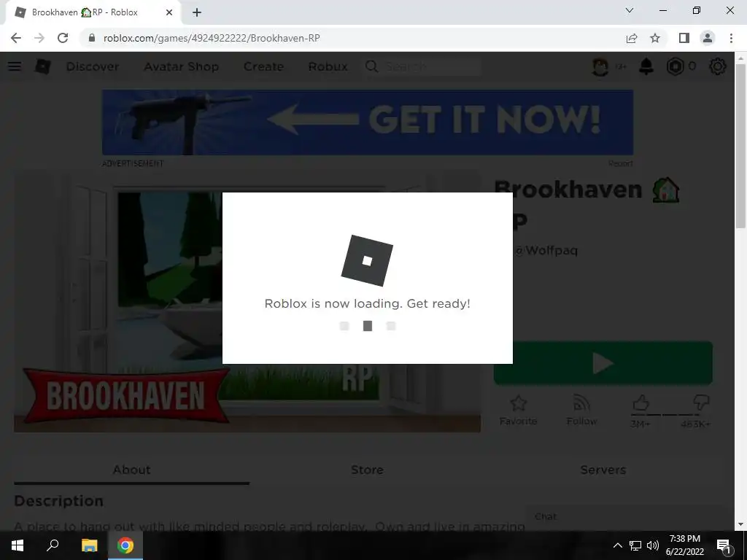Open the tab search dropdown chevron
Viewport: 747px width, 560px height.
[x=630, y=10]
